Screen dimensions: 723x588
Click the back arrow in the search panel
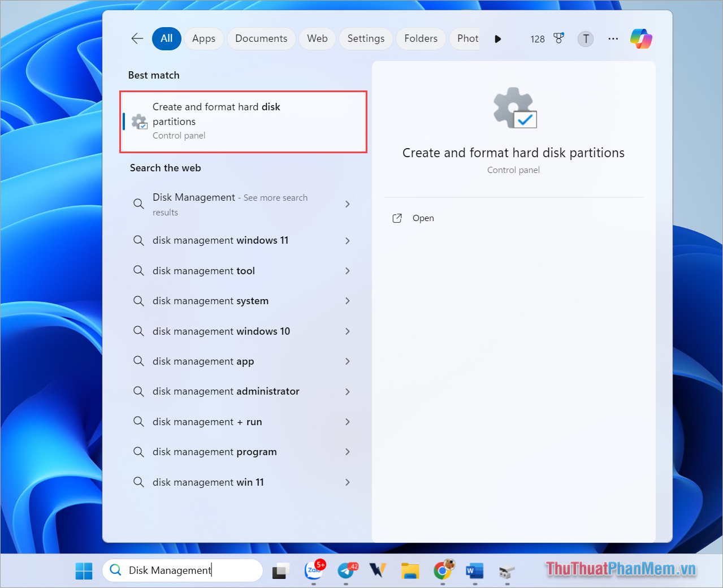pyautogui.click(x=137, y=38)
